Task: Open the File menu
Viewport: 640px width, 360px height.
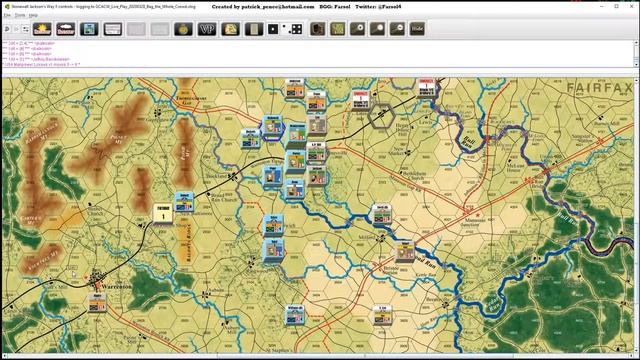Action: click(7, 15)
